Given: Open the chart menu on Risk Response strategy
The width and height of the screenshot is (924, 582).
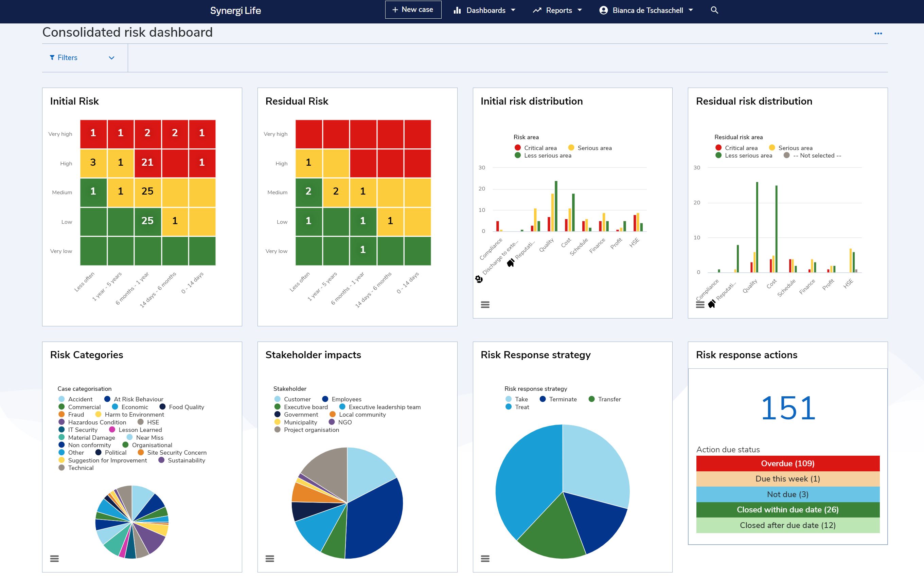Looking at the screenshot, I should pyautogui.click(x=485, y=559).
